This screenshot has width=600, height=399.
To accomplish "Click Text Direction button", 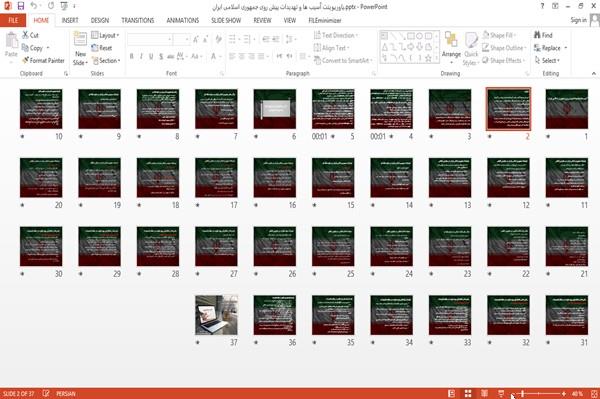I will [x=336, y=35].
